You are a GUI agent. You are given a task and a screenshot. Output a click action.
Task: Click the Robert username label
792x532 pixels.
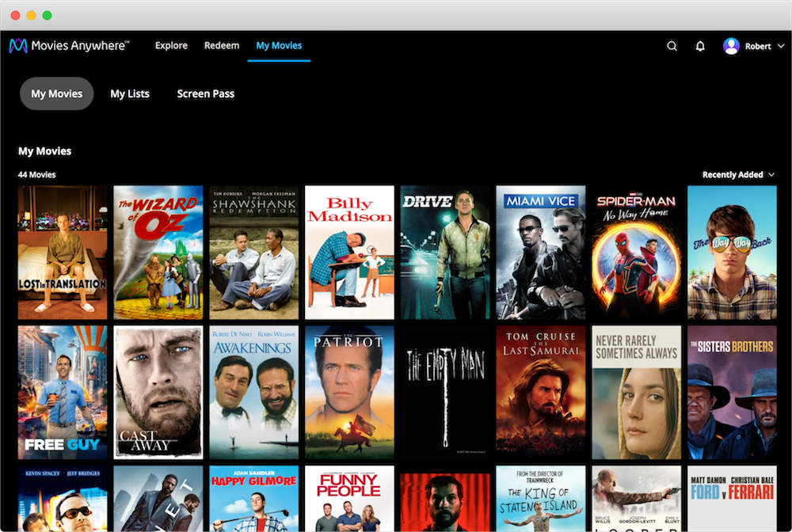coord(758,47)
